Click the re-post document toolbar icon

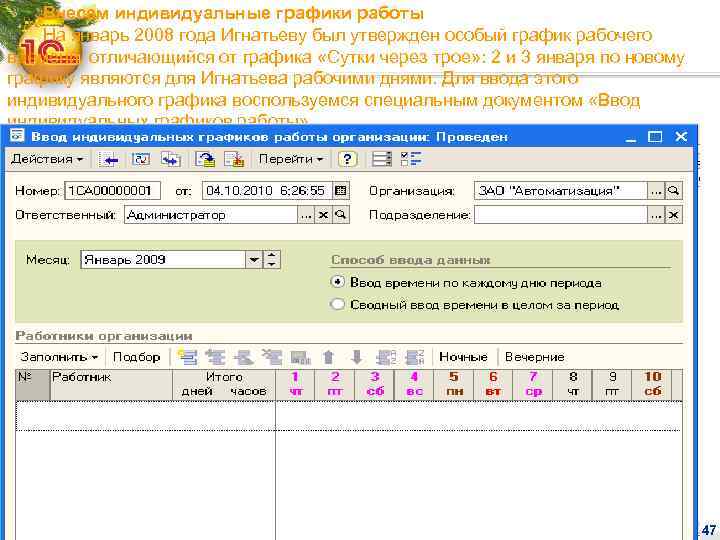[x=141, y=159]
